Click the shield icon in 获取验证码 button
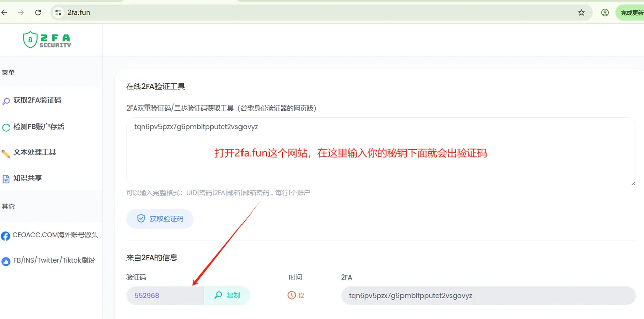644x319 pixels. pos(141,219)
